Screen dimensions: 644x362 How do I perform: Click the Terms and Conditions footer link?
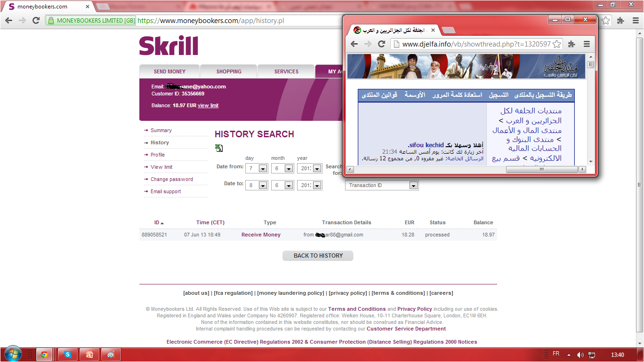coord(357,309)
